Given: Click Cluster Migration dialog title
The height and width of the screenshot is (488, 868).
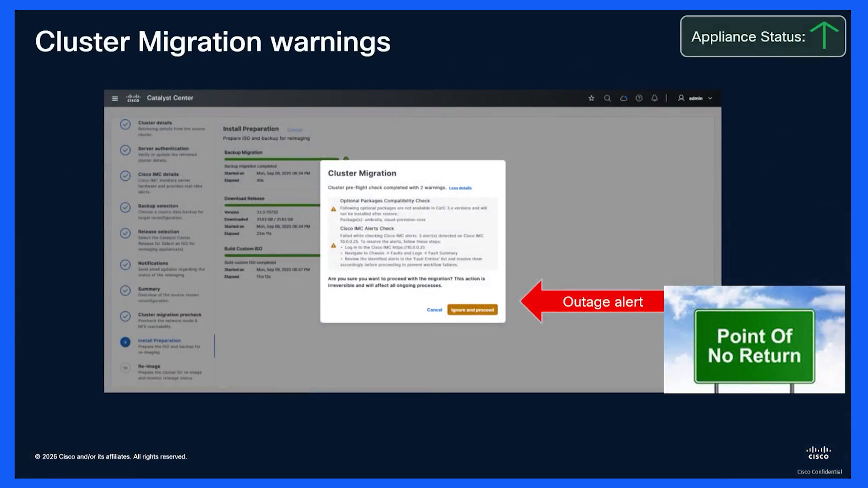Looking at the screenshot, I should pos(362,174).
